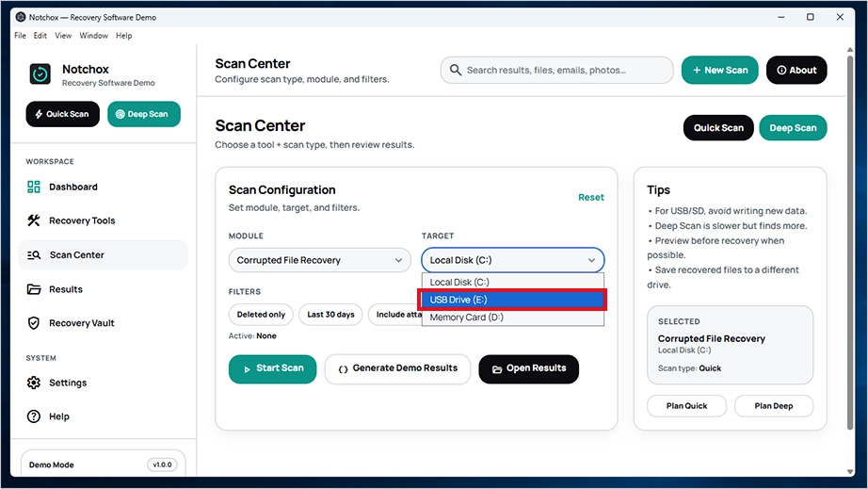This screenshot has width=868, height=489.
Task: Click Generate Demo Results button
Action: (x=397, y=368)
